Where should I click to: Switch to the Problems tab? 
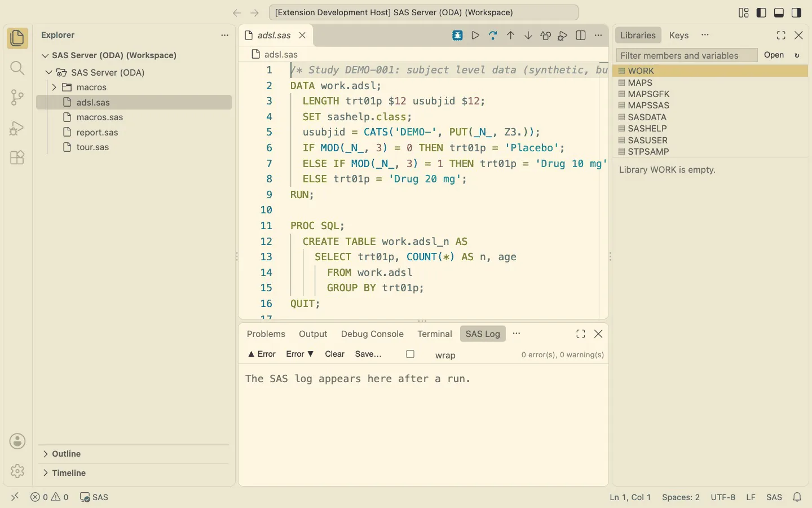(x=266, y=334)
